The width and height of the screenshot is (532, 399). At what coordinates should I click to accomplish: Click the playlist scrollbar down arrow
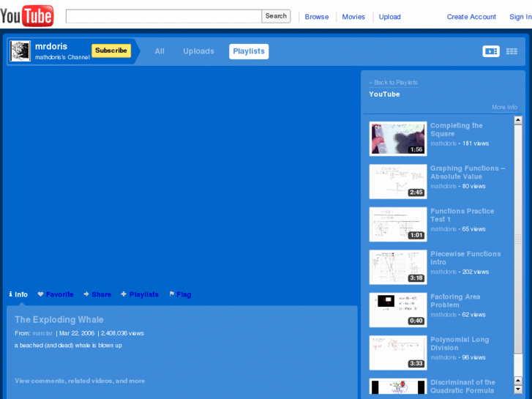tap(518, 389)
